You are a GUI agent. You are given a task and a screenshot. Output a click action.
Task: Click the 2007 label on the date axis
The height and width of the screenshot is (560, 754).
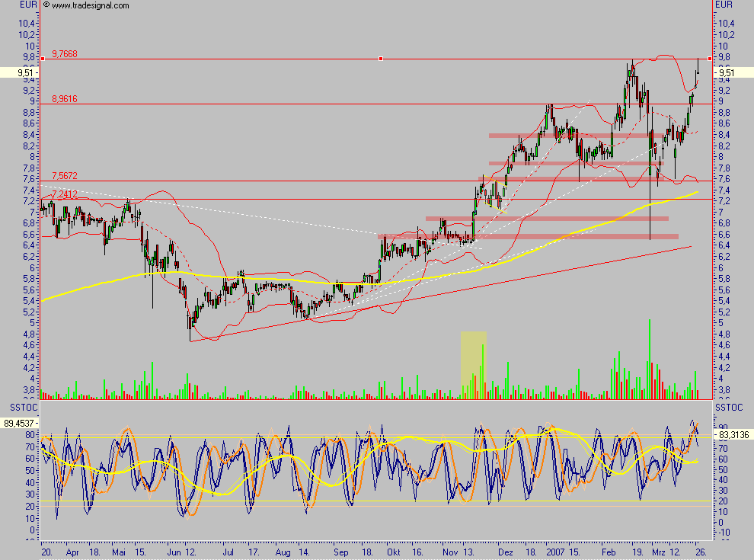click(x=556, y=552)
